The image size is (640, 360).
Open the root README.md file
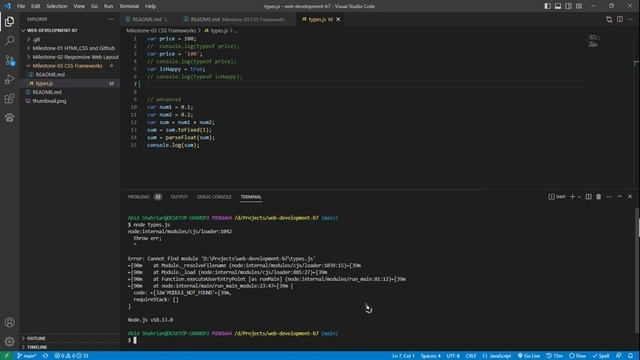click(69, 92)
